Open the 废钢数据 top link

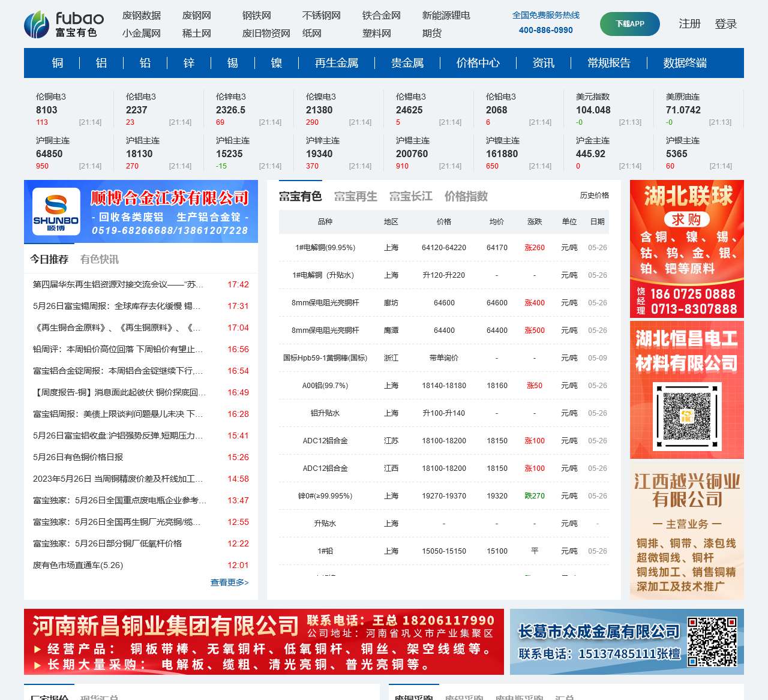(142, 15)
